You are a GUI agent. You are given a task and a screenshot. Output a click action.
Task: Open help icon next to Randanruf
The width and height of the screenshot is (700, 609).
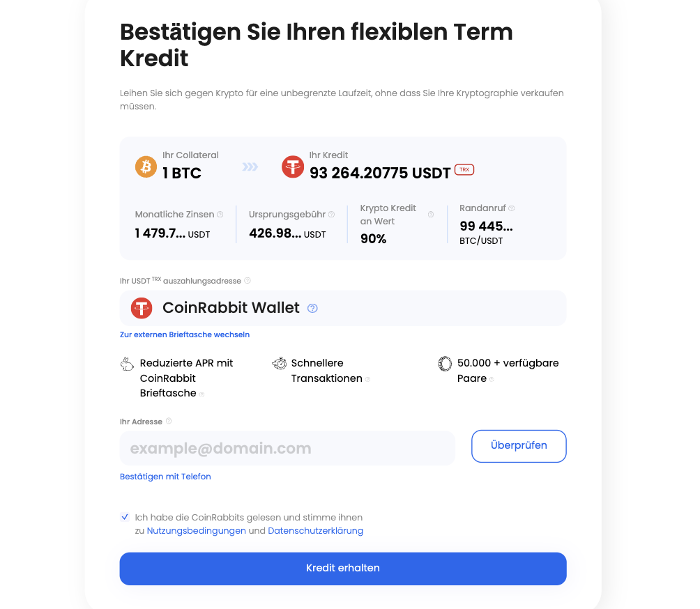[x=512, y=208]
